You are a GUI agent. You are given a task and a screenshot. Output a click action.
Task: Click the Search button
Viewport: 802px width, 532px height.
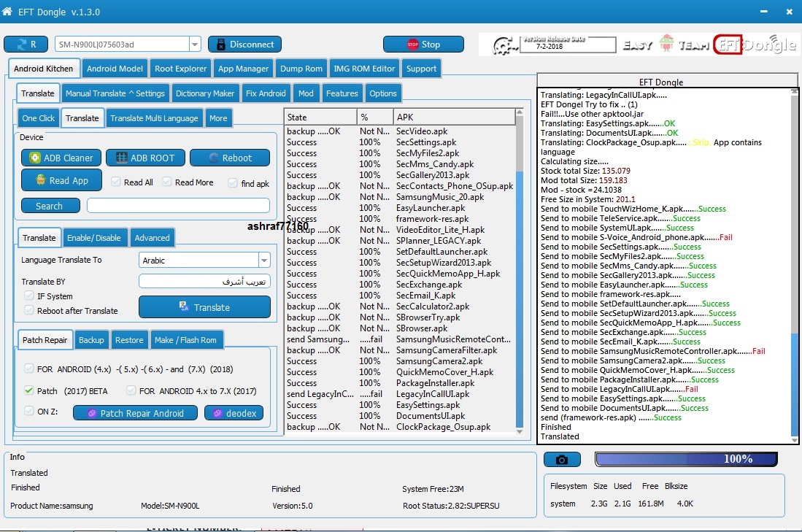(x=50, y=206)
